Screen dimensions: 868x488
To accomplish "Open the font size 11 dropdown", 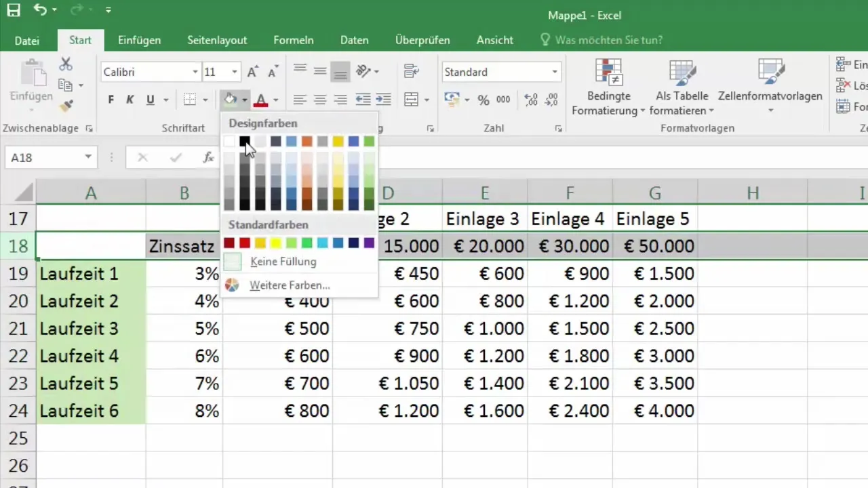I will (x=235, y=72).
